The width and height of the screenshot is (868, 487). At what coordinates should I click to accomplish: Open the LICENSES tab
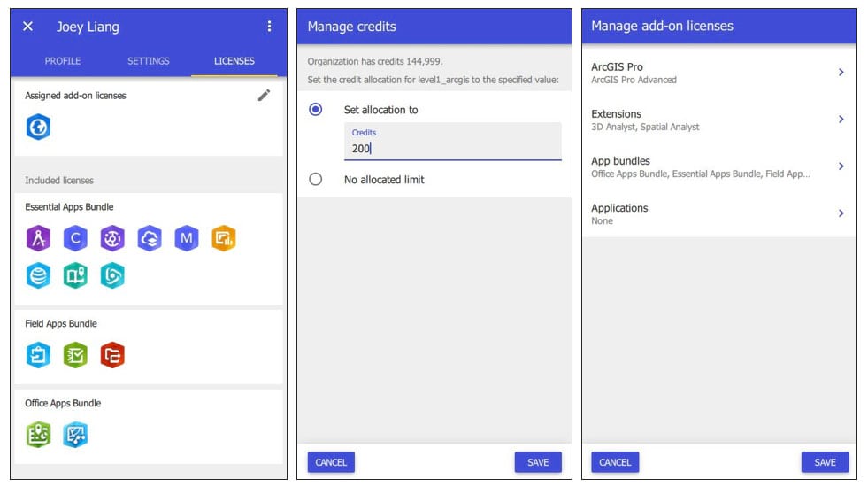(234, 61)
